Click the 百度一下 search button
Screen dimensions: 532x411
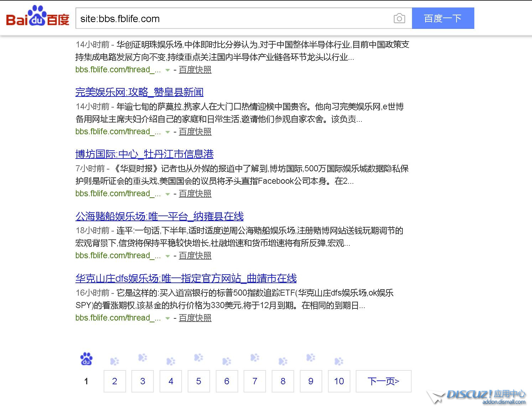pyautogui.click(x=443, y=18)
